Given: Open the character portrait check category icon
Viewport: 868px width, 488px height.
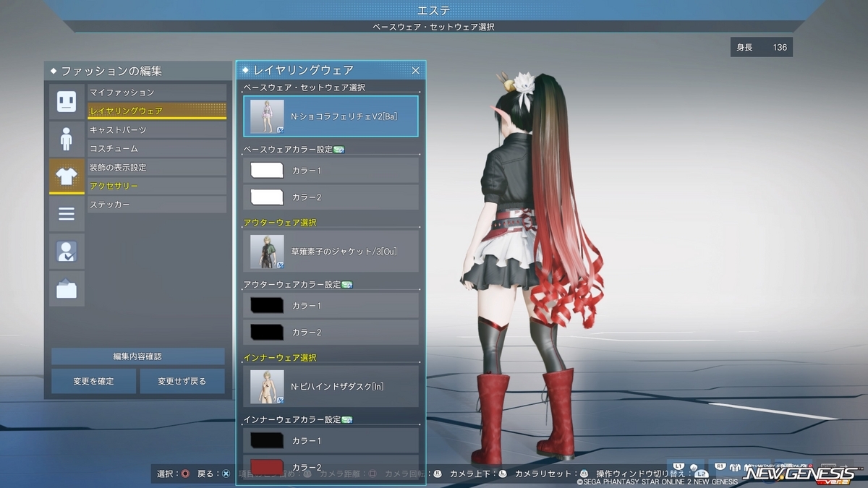Looking at the screenshot, I should (x=67, y=252).
